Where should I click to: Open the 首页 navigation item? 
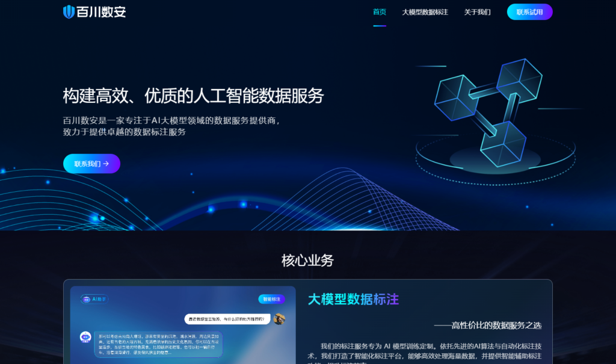[x=379, y=11]
